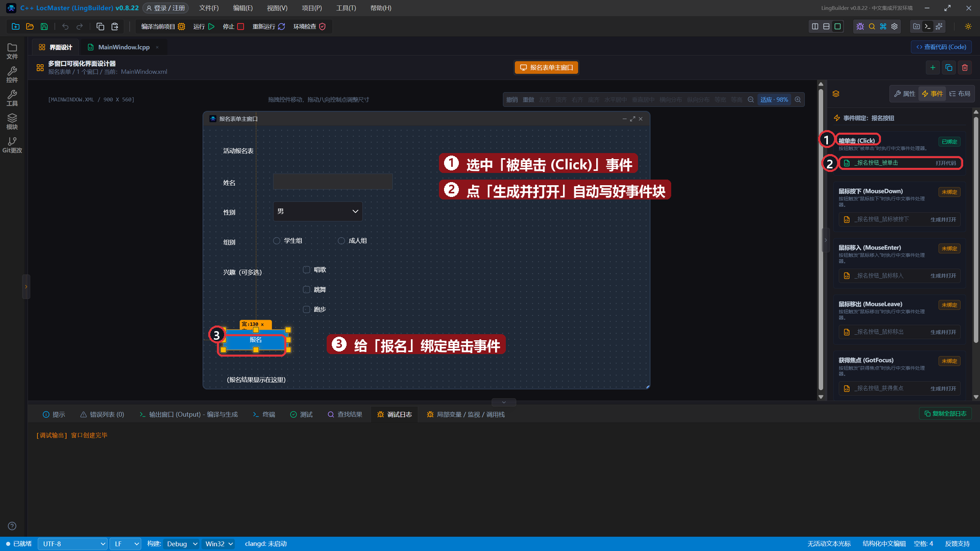Image resolution: width=980 pixels, height=551 pixels.
Task: Zoom out the design canvas
Action: [x=751, y=99]
